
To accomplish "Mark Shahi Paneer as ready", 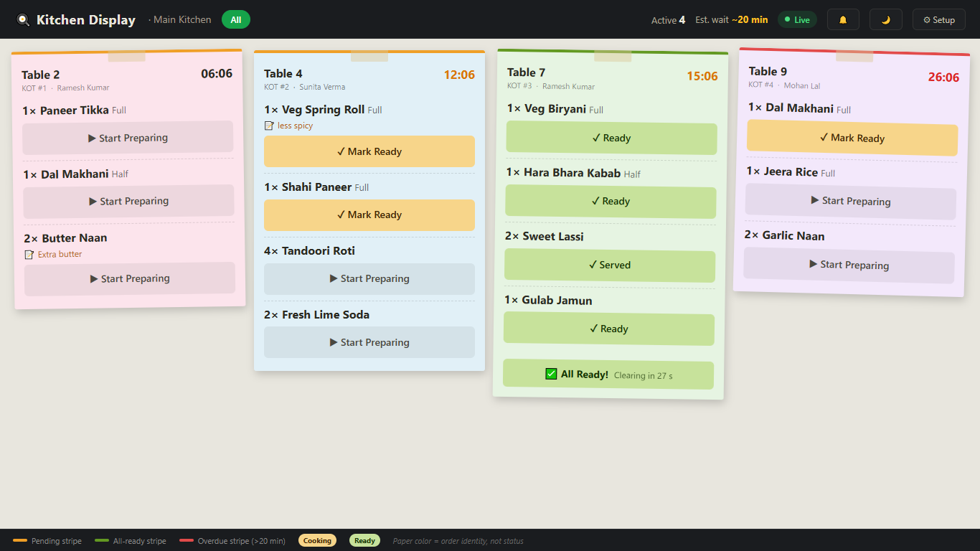I will click(x=369, y=215).
